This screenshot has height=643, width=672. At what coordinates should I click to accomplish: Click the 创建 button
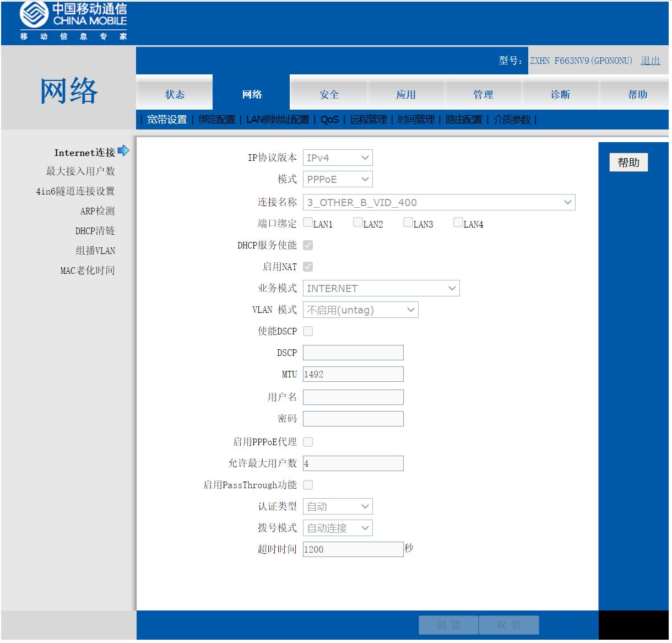tap(448, 625)
